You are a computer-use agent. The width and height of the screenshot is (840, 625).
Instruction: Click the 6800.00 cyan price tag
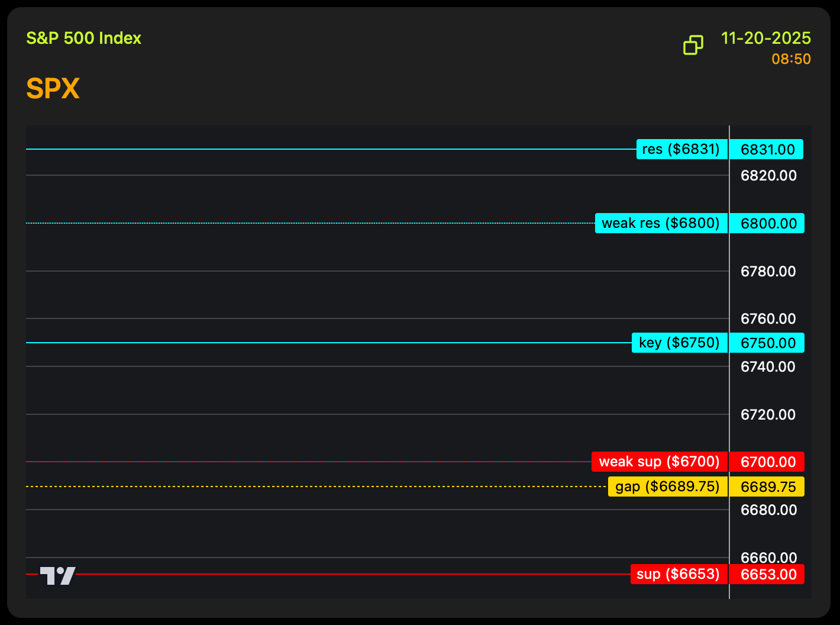pos(767,223)
